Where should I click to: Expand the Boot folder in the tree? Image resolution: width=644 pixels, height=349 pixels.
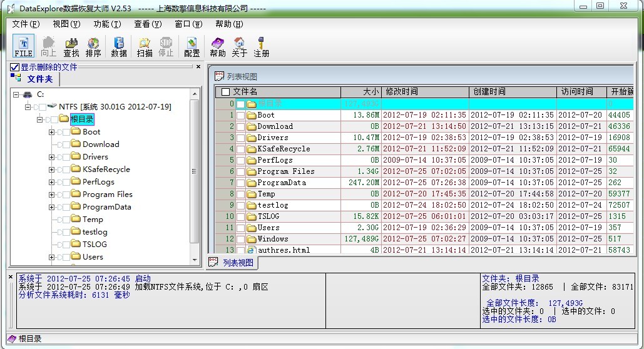click(52, 132)
